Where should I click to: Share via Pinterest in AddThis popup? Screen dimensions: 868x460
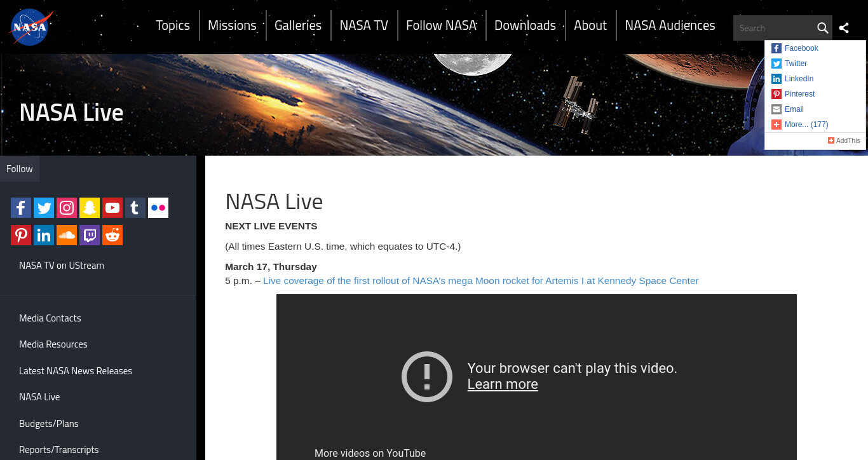(x=793, y=94)
